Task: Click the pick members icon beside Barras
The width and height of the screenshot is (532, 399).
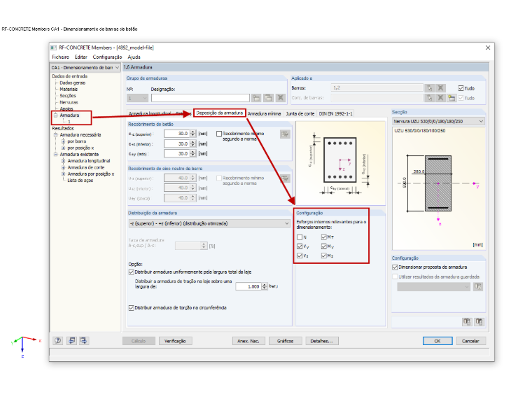Action: pyautogui.click(x=429, y=88)
